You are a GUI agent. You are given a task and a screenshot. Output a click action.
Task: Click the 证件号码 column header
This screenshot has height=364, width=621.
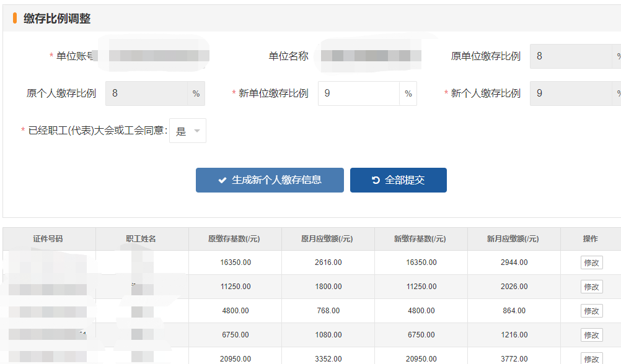coord(48,239)
